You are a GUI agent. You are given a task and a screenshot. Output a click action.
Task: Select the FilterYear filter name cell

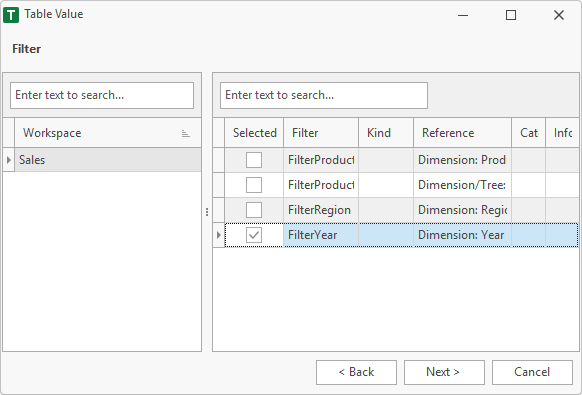click(321, 235)
